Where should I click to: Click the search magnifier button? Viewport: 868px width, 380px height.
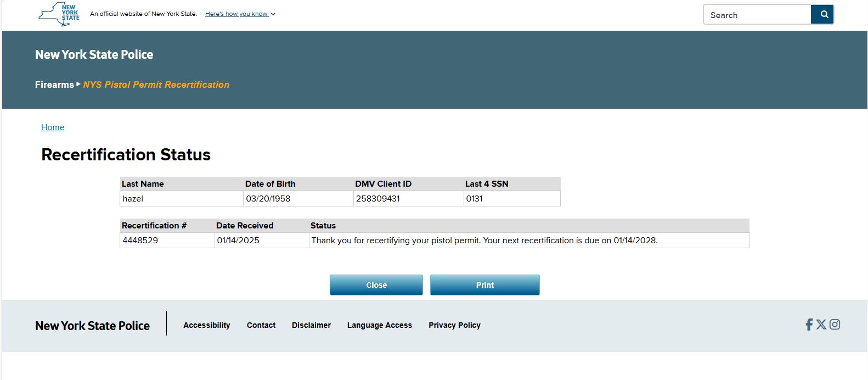[x=822, y=15]
